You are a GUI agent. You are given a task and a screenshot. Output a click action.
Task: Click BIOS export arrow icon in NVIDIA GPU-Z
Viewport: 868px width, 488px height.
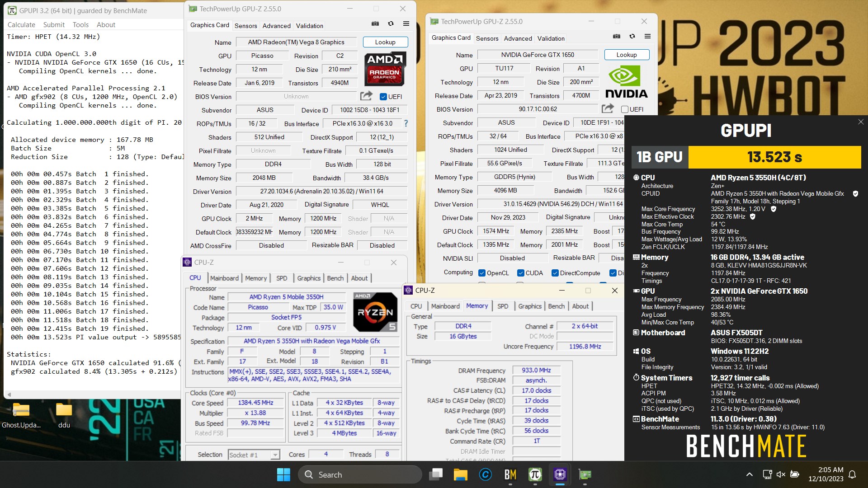[x=608, y=108]
